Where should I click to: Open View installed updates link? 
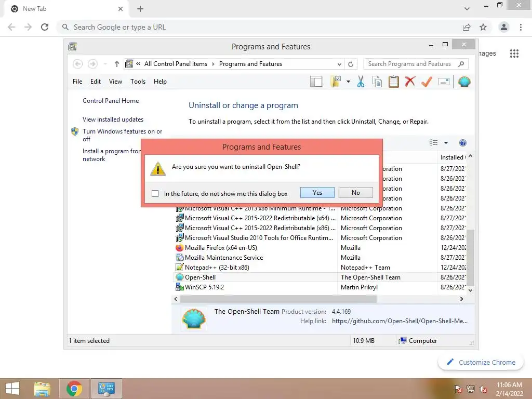click(x=113, y=119)
